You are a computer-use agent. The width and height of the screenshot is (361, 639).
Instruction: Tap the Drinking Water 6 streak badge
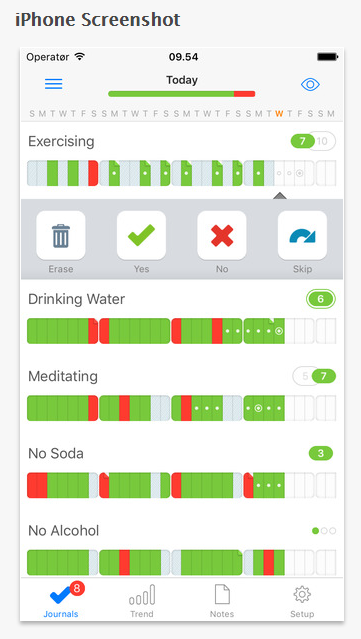click(x=321, y=299)
